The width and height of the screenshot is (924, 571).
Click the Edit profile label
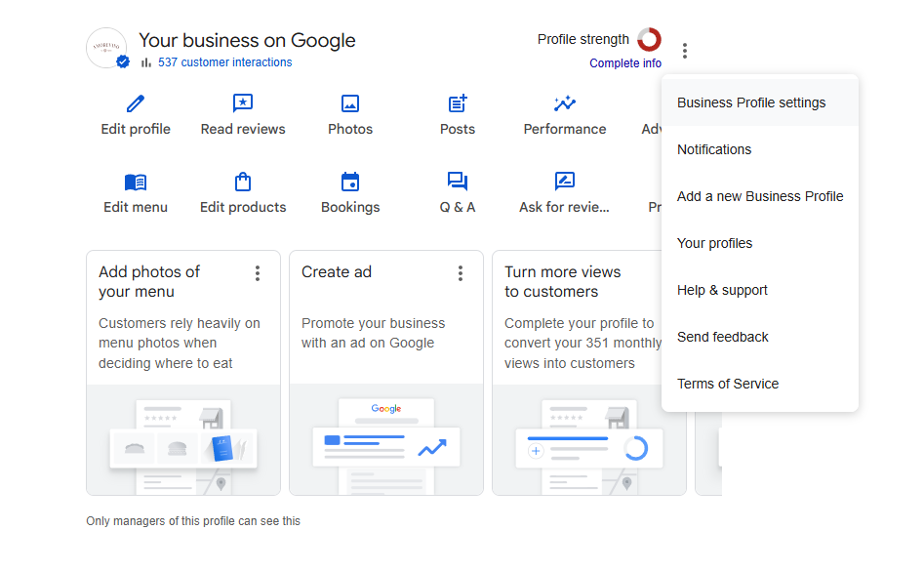(136, 129)
